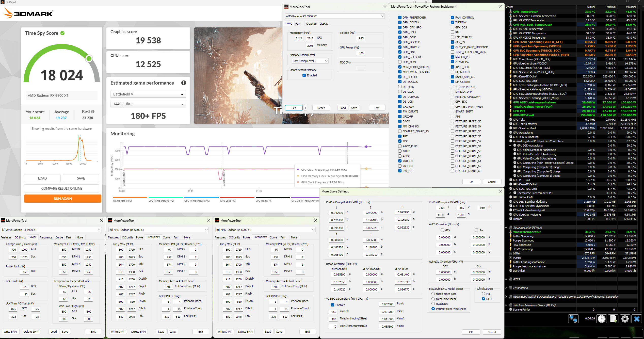The width and height of the screenshot is (644, 339).
Task: Tick the AVFS Override GFX checkbox
Action: click(442, 230)
